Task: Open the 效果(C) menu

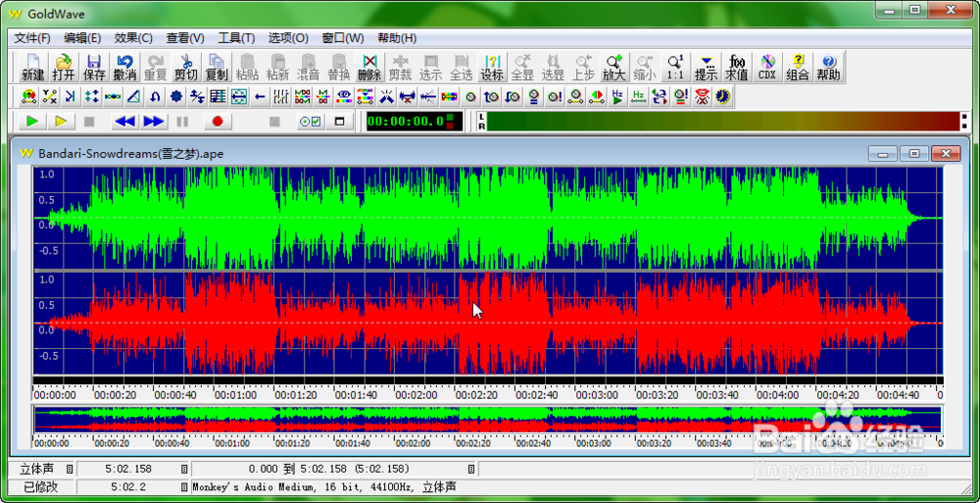Action: point(133,38)
